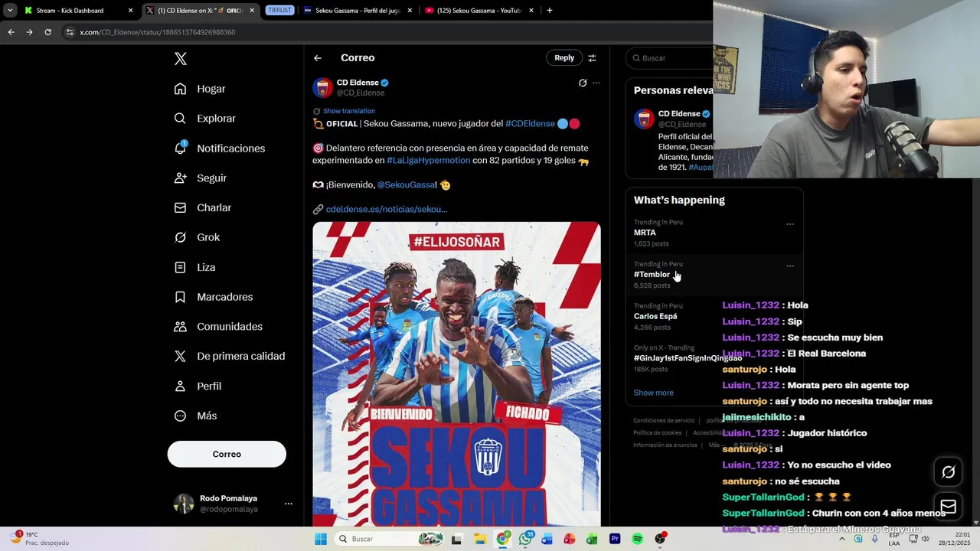Image resolution: width=980 pixels, height=551 pixels.
Task: Open a new browser tab
Action: click(550, 11)
